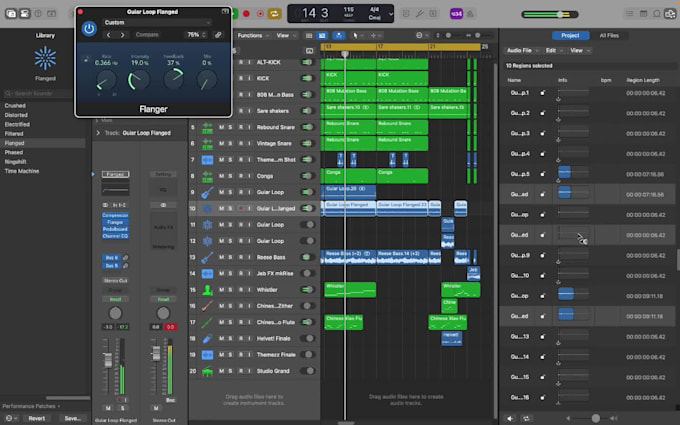Toggle the Flanger plug-in power button
Viewport: 680px width, 425px height.
(x=89, y=29)
